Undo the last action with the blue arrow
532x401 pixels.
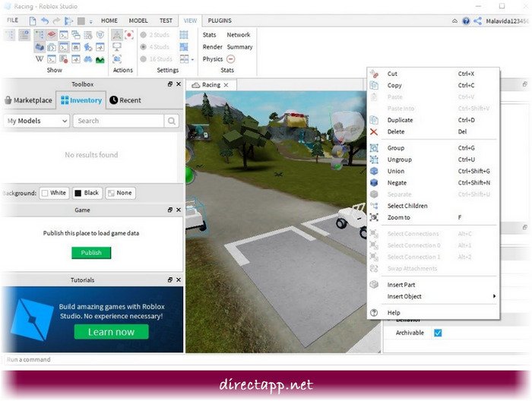(45, 21)
